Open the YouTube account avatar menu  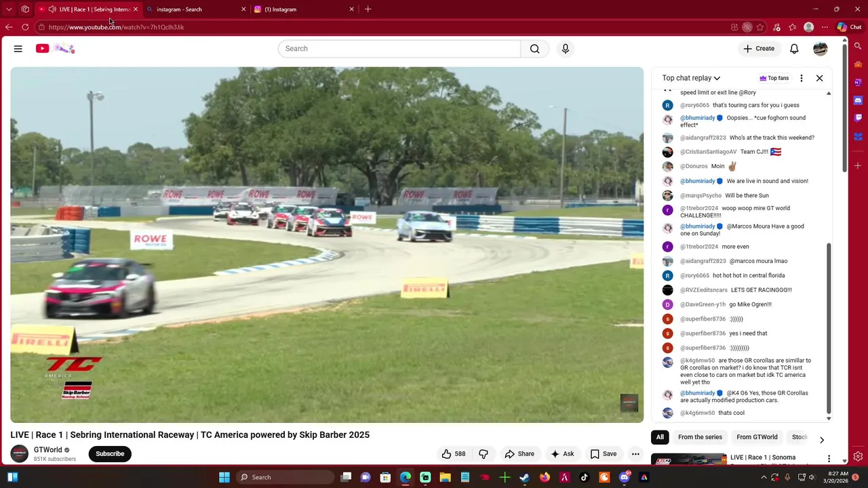pyautogui.click(x=821, y=49)
